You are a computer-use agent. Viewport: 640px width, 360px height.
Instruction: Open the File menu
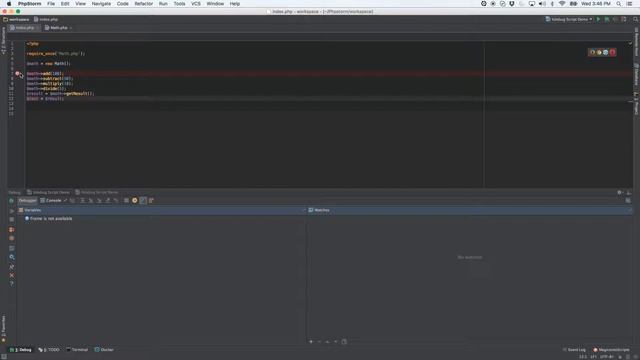click(x=51, y=4)
